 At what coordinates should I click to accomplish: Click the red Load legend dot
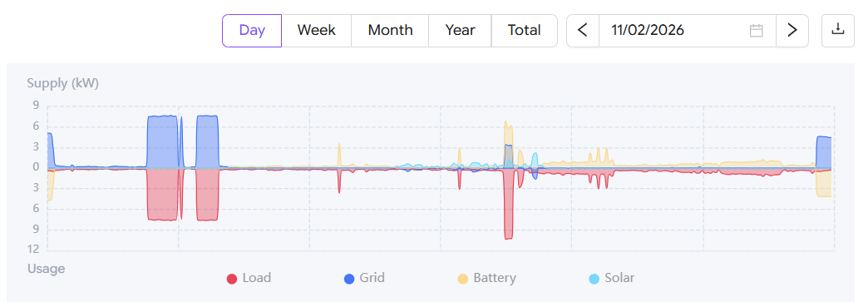232,279
